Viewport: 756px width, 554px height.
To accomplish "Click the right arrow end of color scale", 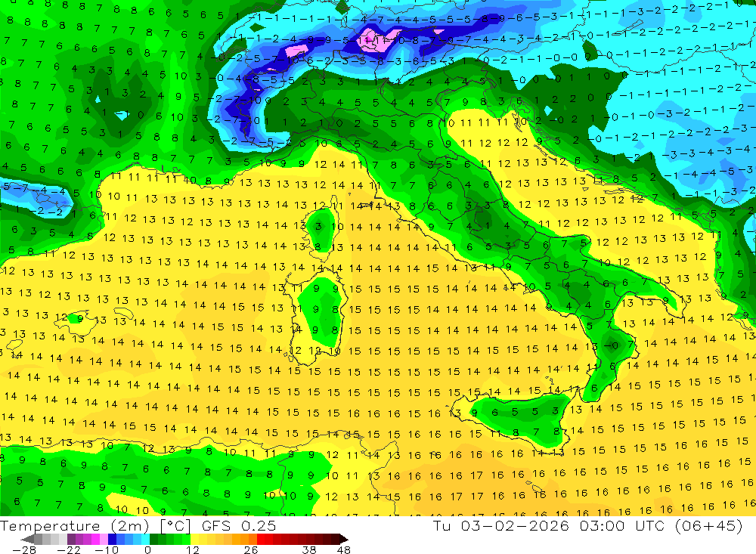I will pyautogui.click(x=343, y=539).
